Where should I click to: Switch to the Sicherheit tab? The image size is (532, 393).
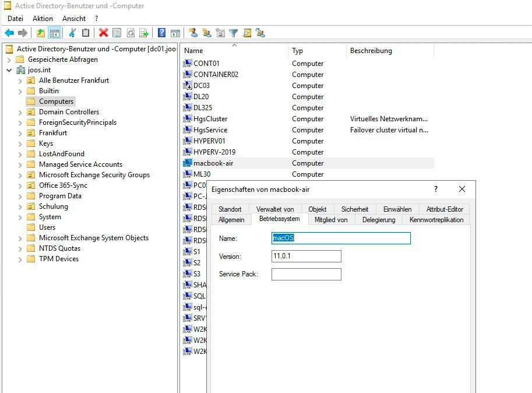click(x=354, y=209)
